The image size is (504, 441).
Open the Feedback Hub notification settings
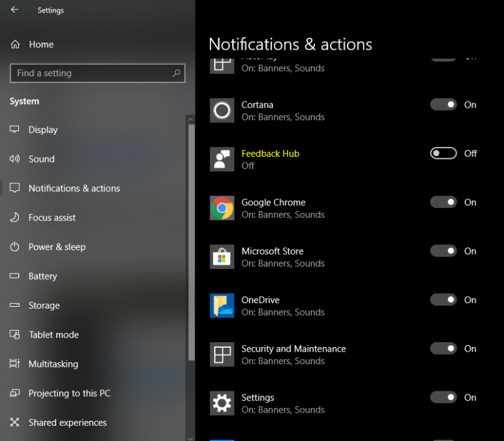click(x=270, y=153)
